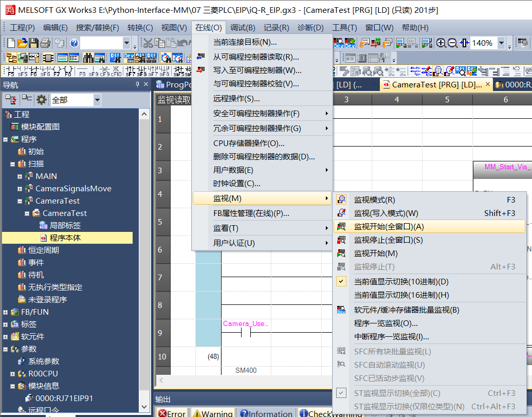532x417 pixels.
Task: Open the 140% zoom level dropdown
Action: tap(501, 43)
